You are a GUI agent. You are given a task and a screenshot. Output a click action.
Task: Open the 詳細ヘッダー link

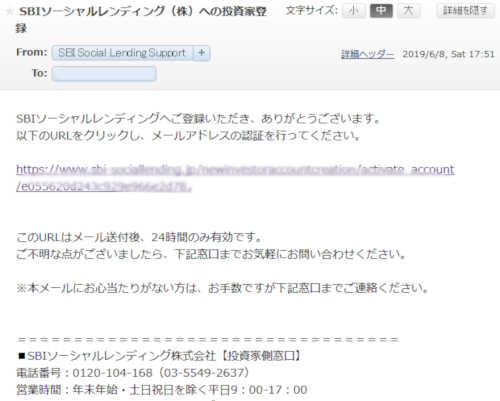[367, 54]
